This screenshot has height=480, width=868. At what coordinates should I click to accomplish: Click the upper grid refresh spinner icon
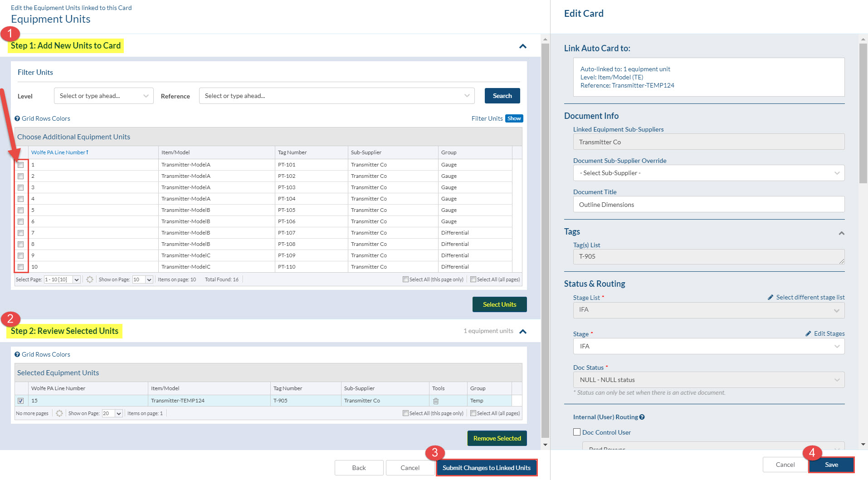click(90, 279)
